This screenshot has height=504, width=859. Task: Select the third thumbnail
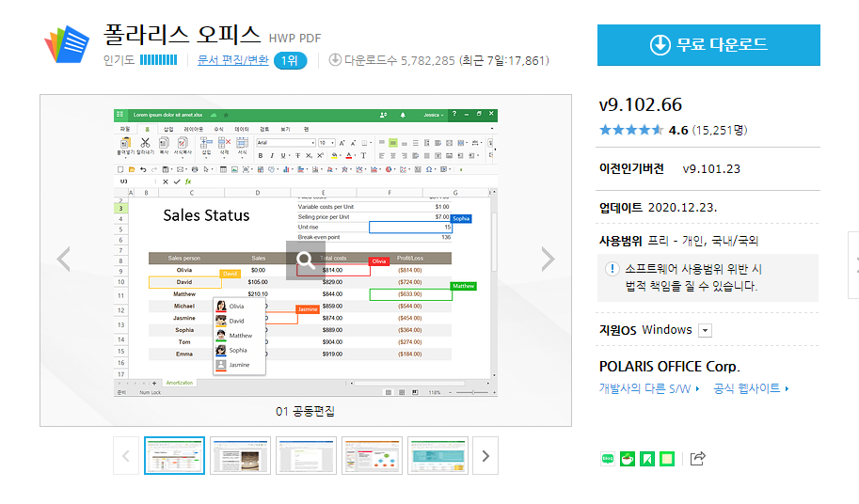pos(306,455)
